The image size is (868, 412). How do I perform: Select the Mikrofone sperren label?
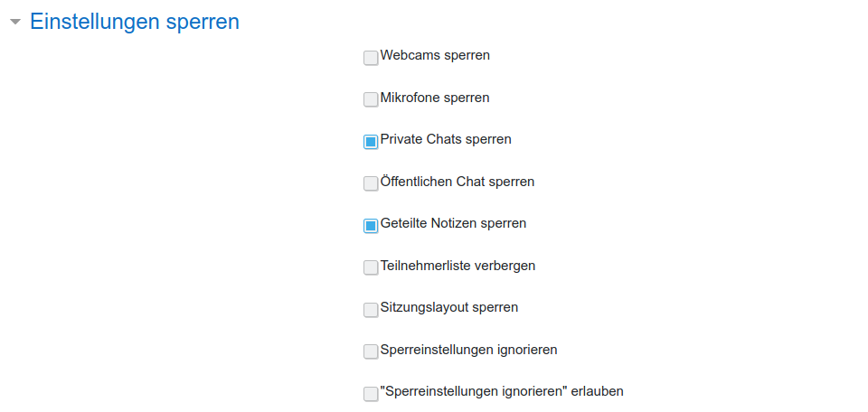point(435,98)
